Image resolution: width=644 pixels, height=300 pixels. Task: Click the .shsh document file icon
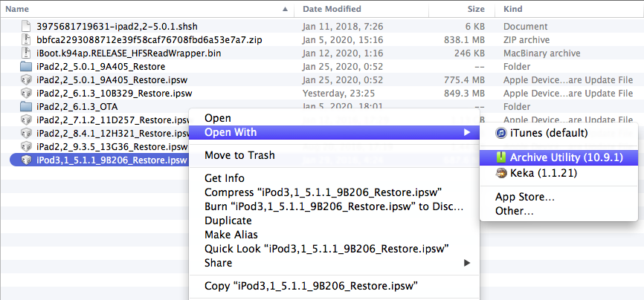pyautogui.click(x=26, y=26)
